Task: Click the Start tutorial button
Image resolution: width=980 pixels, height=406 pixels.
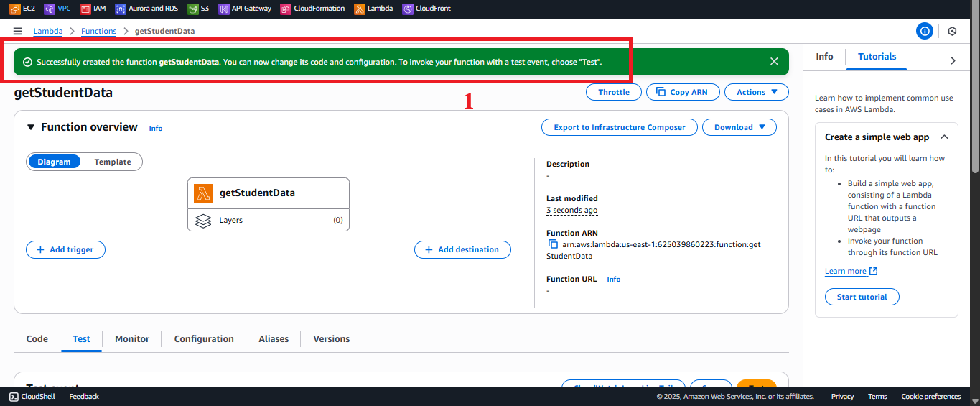Action: click(x=862, y=297)
